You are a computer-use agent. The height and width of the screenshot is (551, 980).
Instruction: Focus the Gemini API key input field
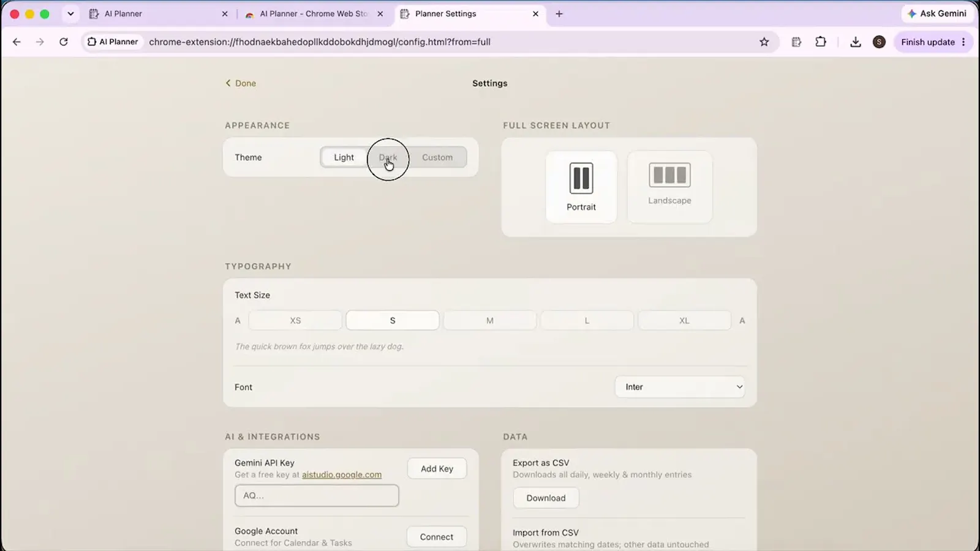(x=317, y=495)
